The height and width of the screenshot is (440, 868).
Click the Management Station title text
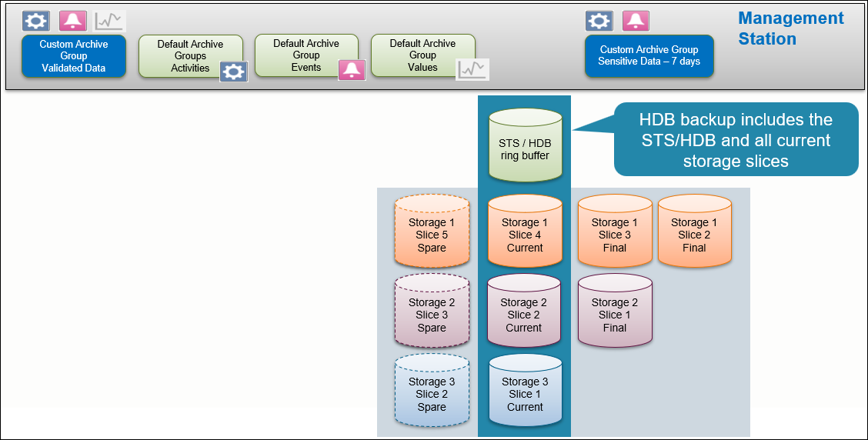coord(790,28)
